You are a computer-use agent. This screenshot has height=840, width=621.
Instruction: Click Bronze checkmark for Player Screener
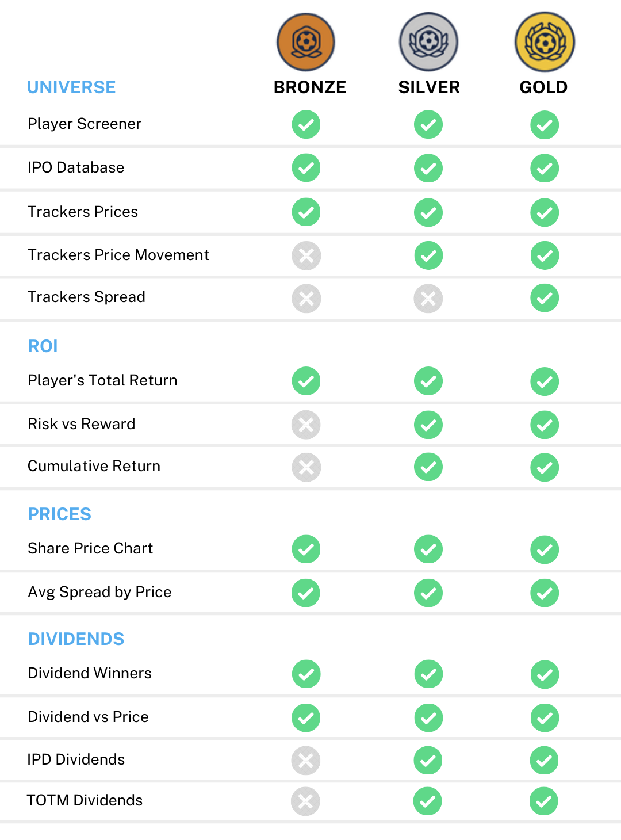(306, 124)
